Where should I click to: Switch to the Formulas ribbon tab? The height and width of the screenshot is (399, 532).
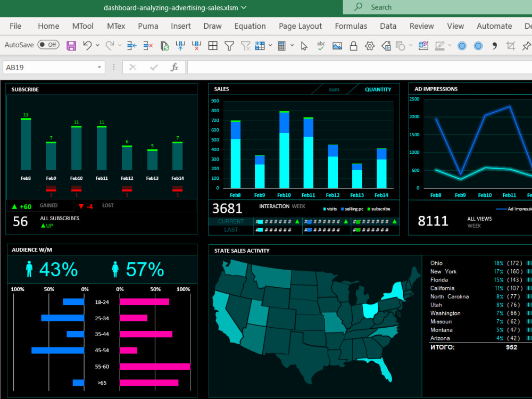pyautogui.click(x=351, y=26)
